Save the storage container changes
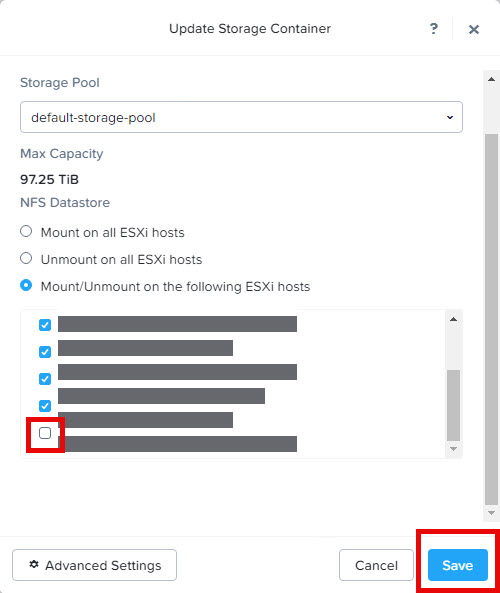This screenshot has width=500, height=593. 458,565
